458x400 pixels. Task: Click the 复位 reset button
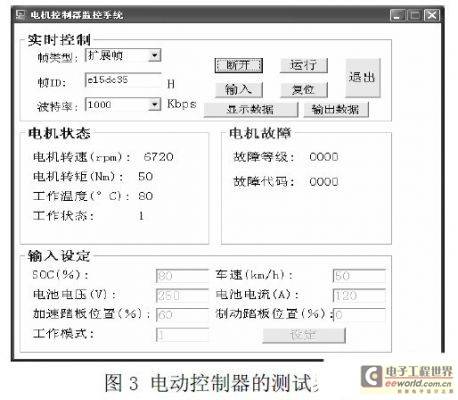click(304, 90)
